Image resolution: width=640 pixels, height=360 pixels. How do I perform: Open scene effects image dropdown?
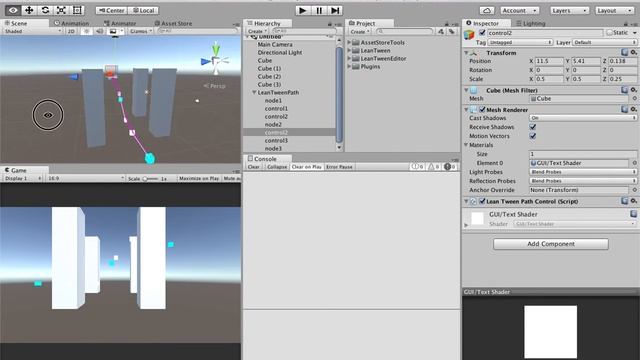point(116,31)
